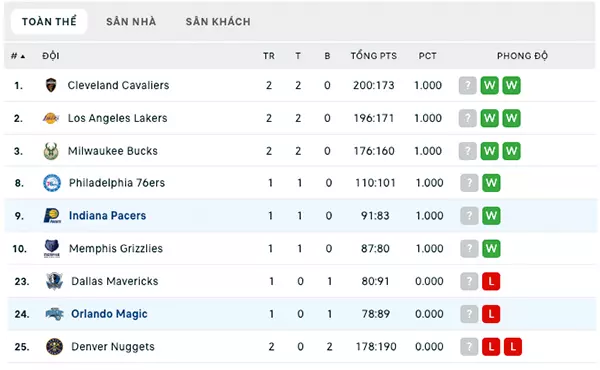Click the Cleveland Cavaliers team name
The width and height of the screenshot is (600, 370).
pos(118,85)
